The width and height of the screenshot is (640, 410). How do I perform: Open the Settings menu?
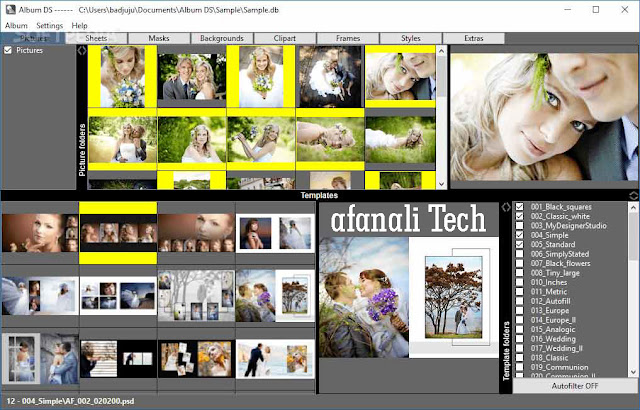click(49, 25)
